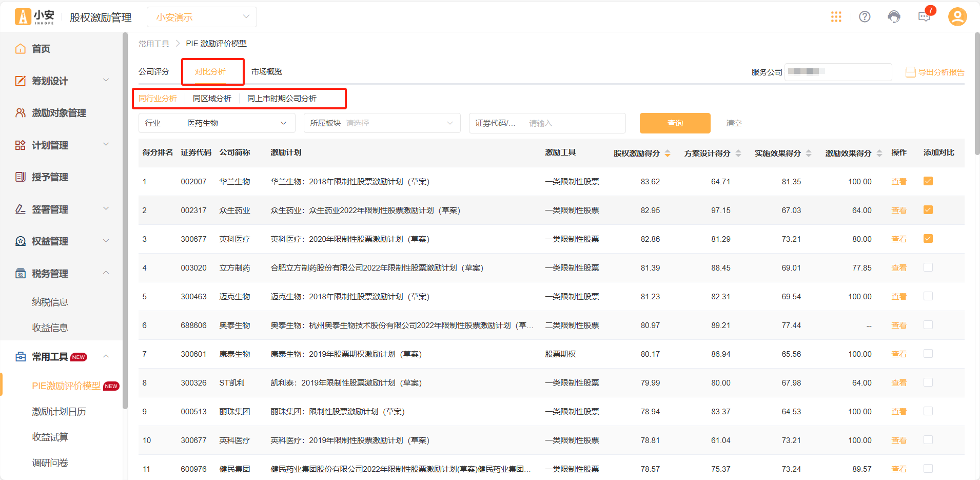The width and height of the screenshot is (980, 480).
Task: Open PIE激励评价模型 in sidebar
Action: (66, 386)
